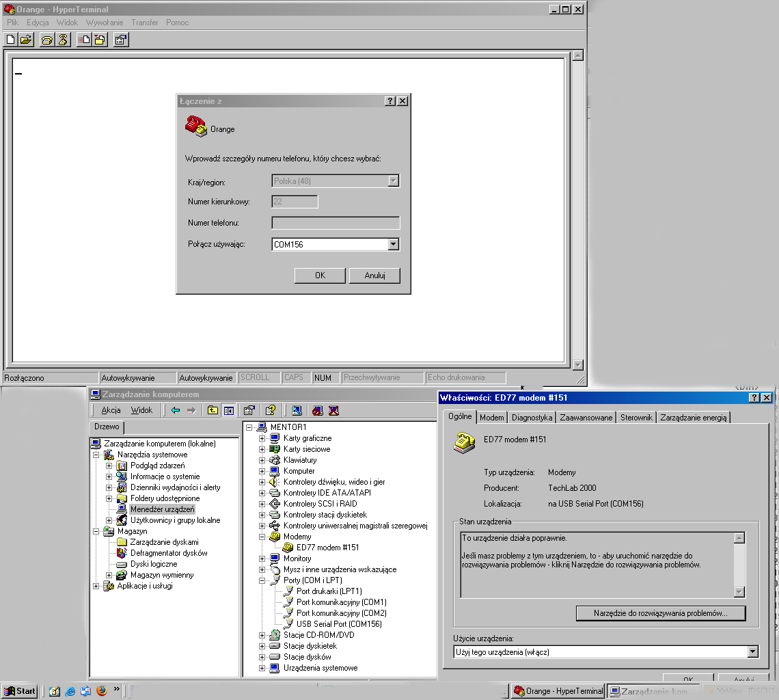
Task: Open the Transfer menu in HyperTerminal
Action: tap(145, 23)
